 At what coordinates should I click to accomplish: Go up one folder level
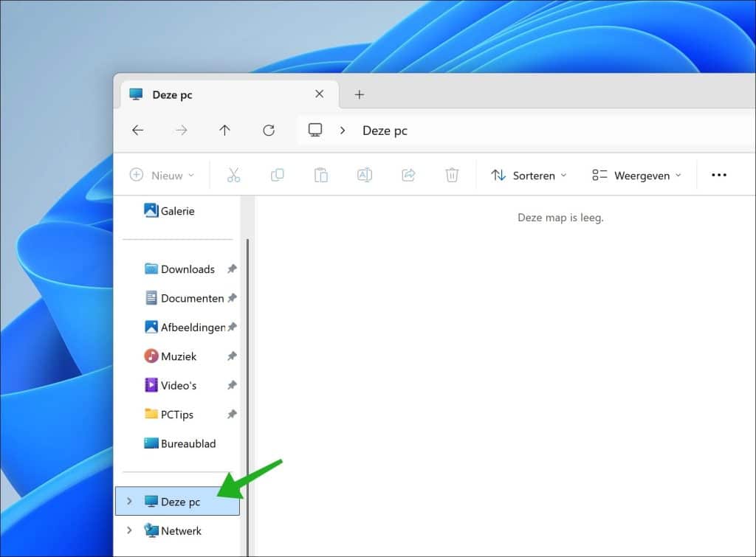tap(224, 131)
